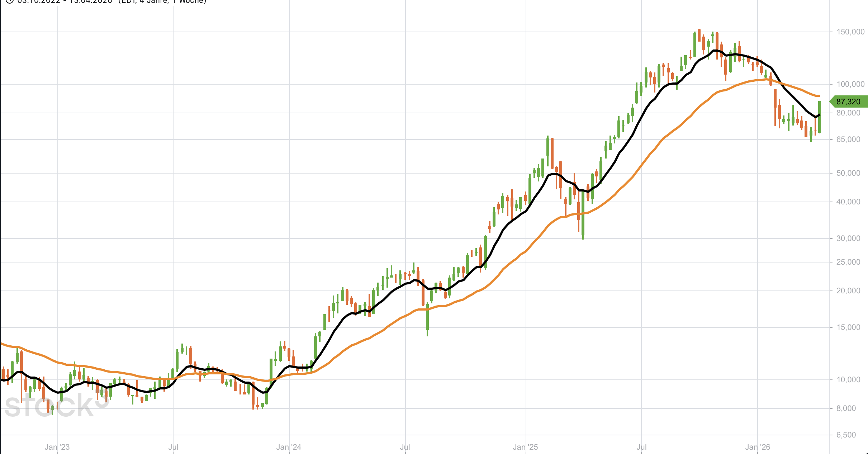Click the Jul label between Jan '25 and Jan '26
The width and height of the screenshot is (868, 454).
pyautogui.click(x=641, y=447)
